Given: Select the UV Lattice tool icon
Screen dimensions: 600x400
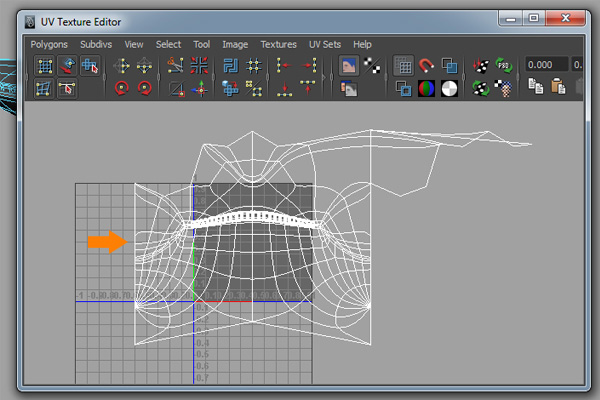Looking at the screenshot, I should [x=44, y=66].
